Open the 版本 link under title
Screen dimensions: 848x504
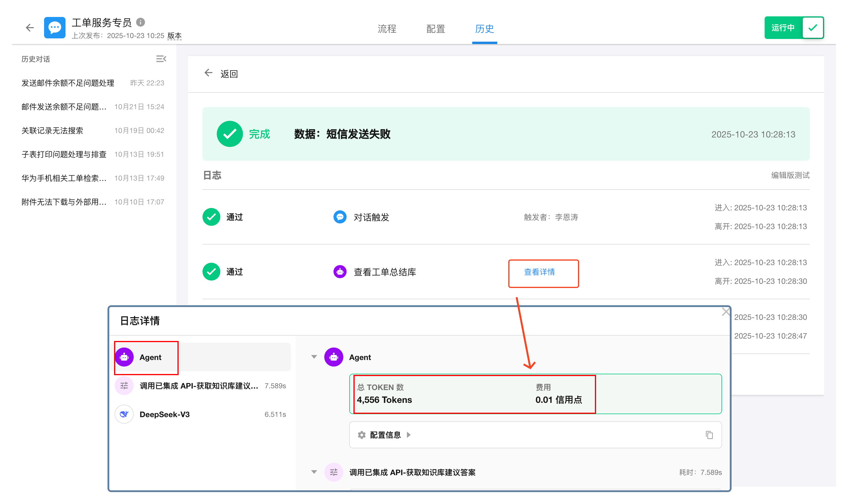(x=174, y=36)
